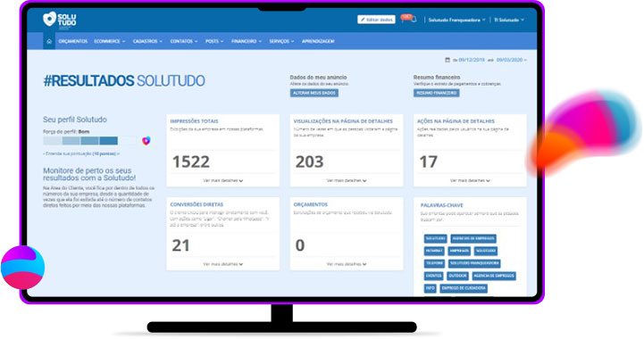
Task: Click the Solutudo heart logo
Action: coord(50,19)
